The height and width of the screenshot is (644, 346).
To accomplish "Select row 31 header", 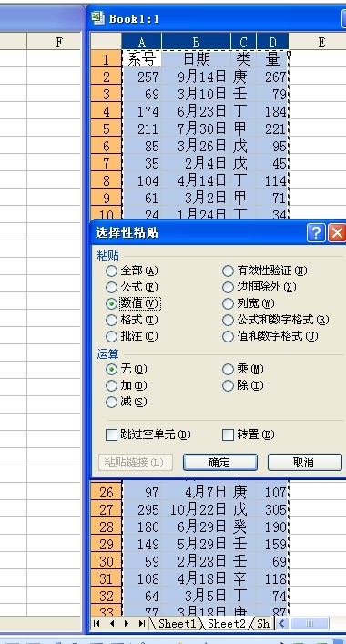I will coord(106,578).
